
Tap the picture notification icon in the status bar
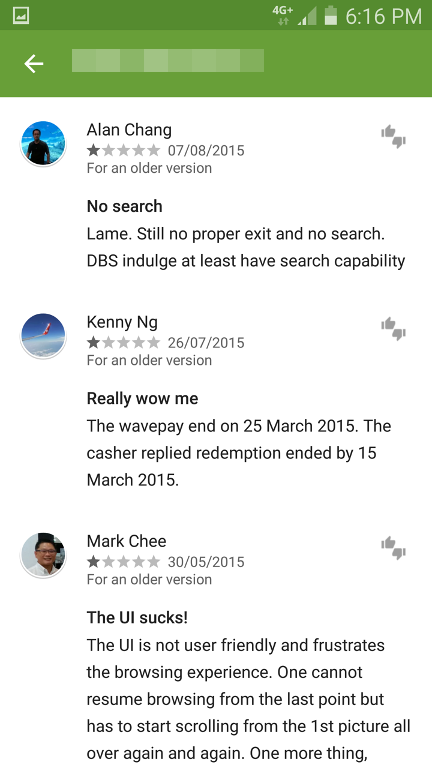(21, 16)
